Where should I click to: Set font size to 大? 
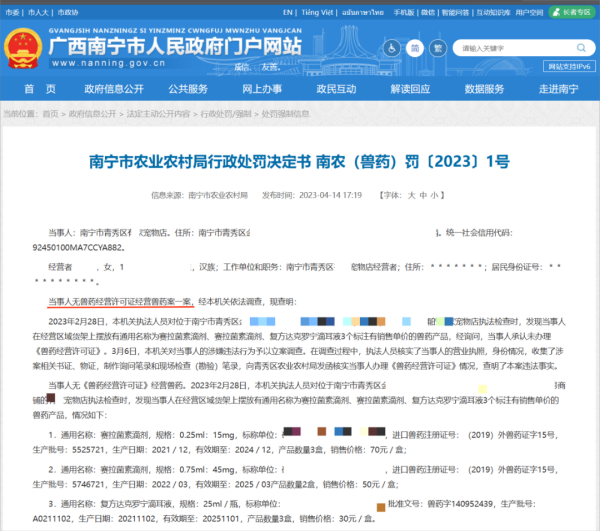411,195
